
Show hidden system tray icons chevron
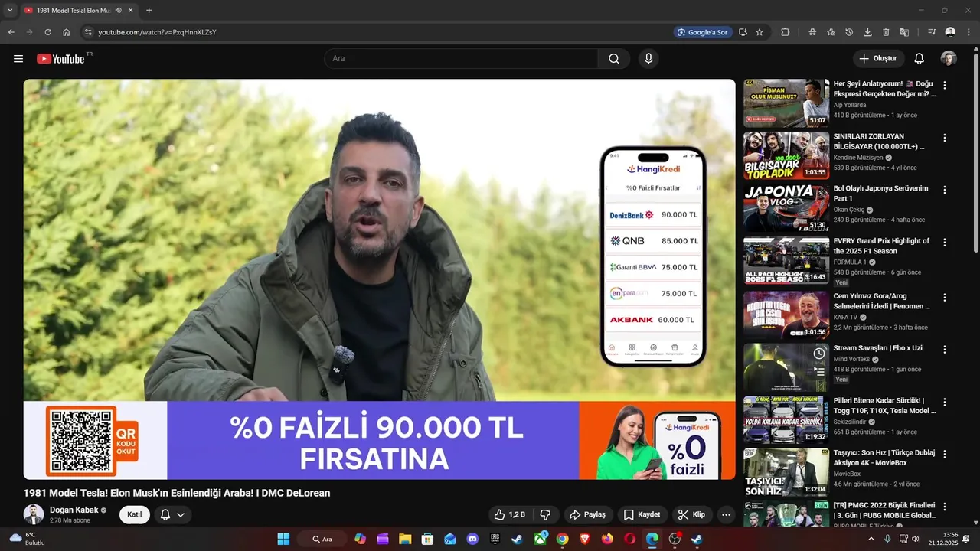[871, 539]
